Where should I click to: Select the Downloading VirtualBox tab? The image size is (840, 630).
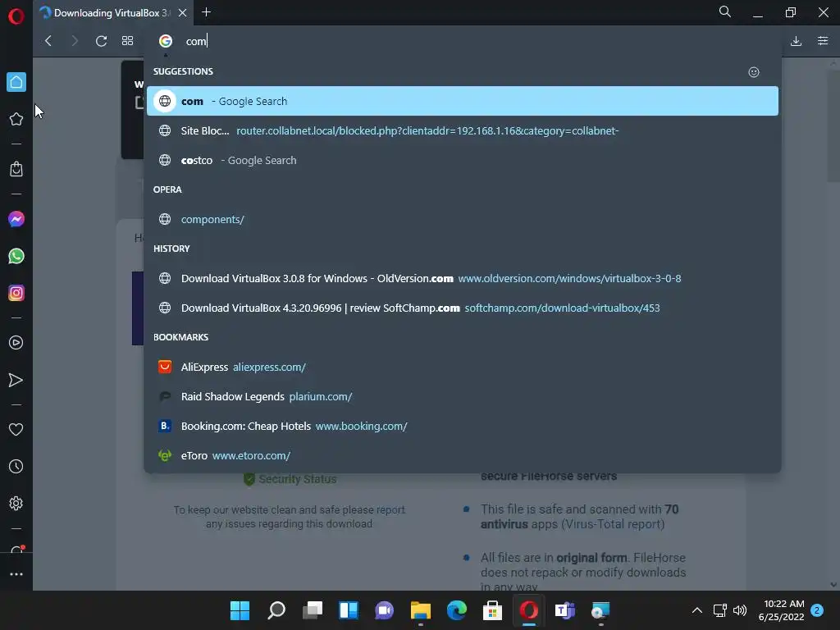[x=113, y=13]
